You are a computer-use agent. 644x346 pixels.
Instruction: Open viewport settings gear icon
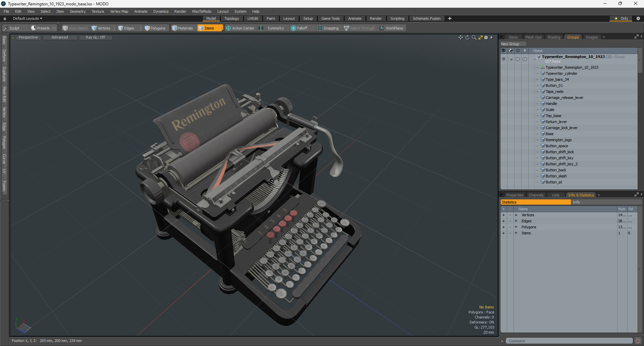tap(486, 38)
